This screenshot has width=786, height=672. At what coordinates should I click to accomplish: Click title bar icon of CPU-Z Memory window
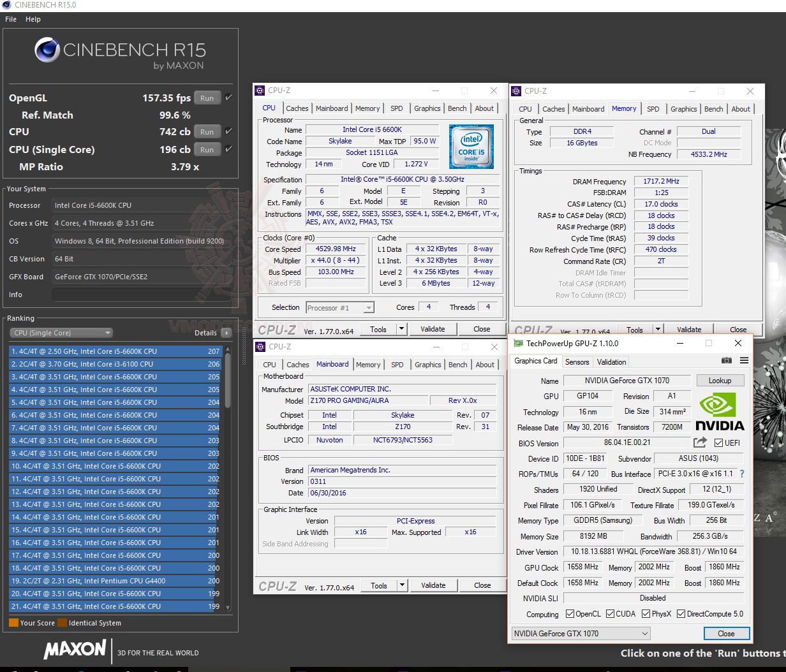click(x=517, y=91)
